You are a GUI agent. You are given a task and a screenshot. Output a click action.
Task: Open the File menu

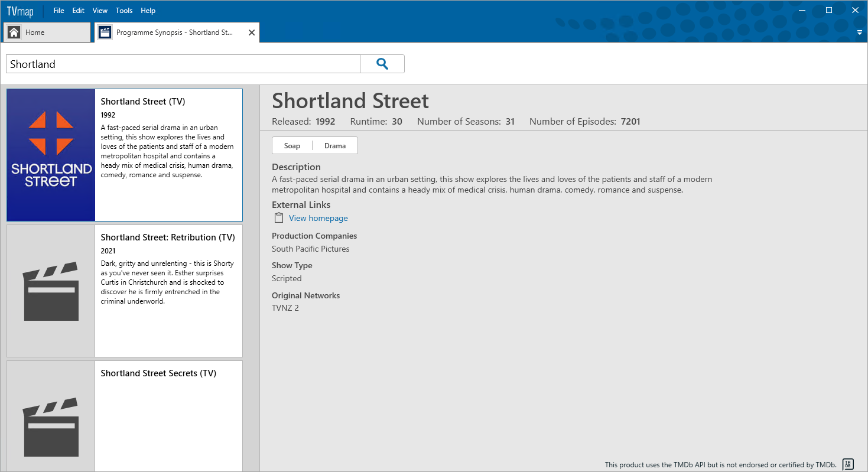[x=58, y=11]
